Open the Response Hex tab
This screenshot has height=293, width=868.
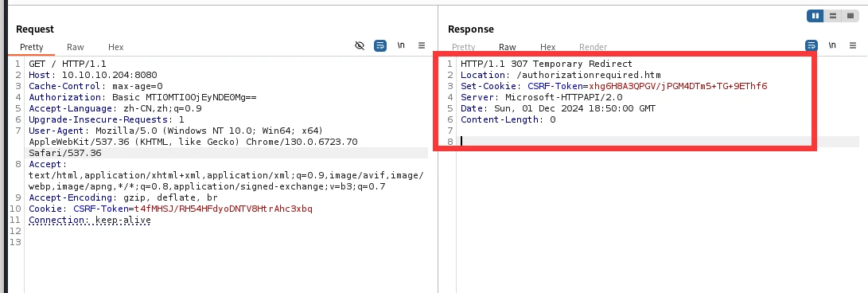547,47
